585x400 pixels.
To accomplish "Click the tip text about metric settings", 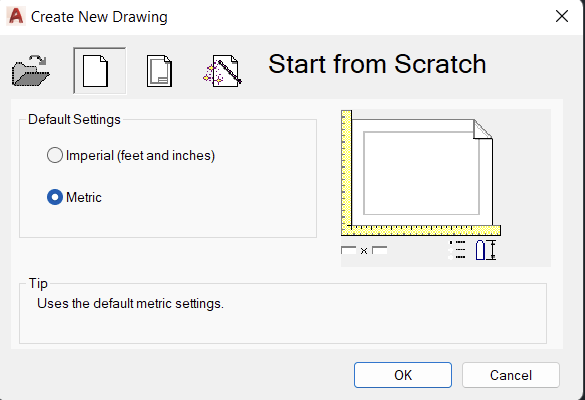I will (130, 304).
